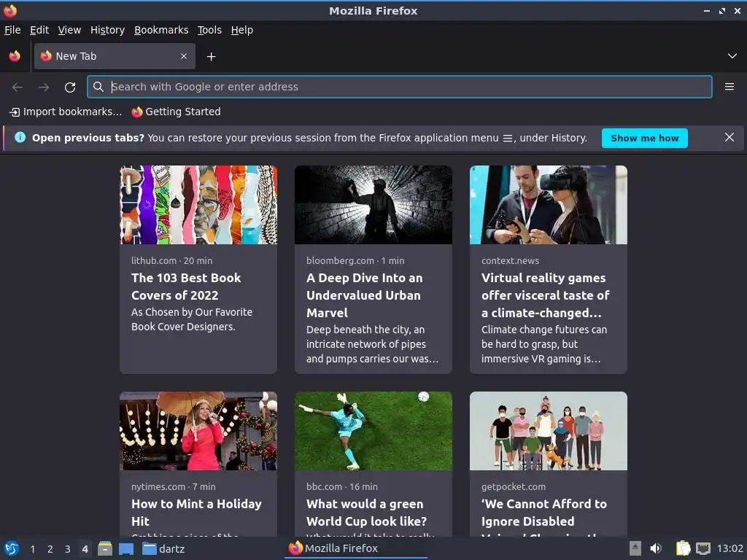Open 'The 103 Best Book Covers of 2022'
747x560 pixels.
tap(186, 287)
